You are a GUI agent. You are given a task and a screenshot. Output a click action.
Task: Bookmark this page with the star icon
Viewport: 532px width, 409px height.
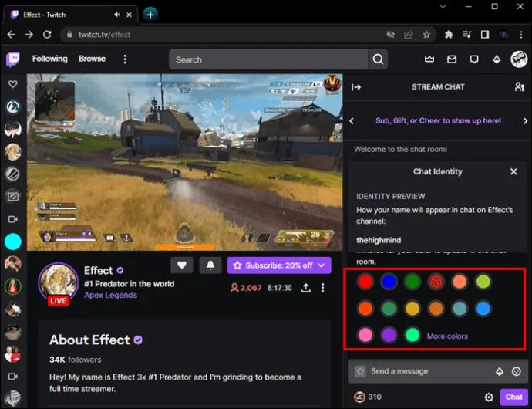pos(426,34)
